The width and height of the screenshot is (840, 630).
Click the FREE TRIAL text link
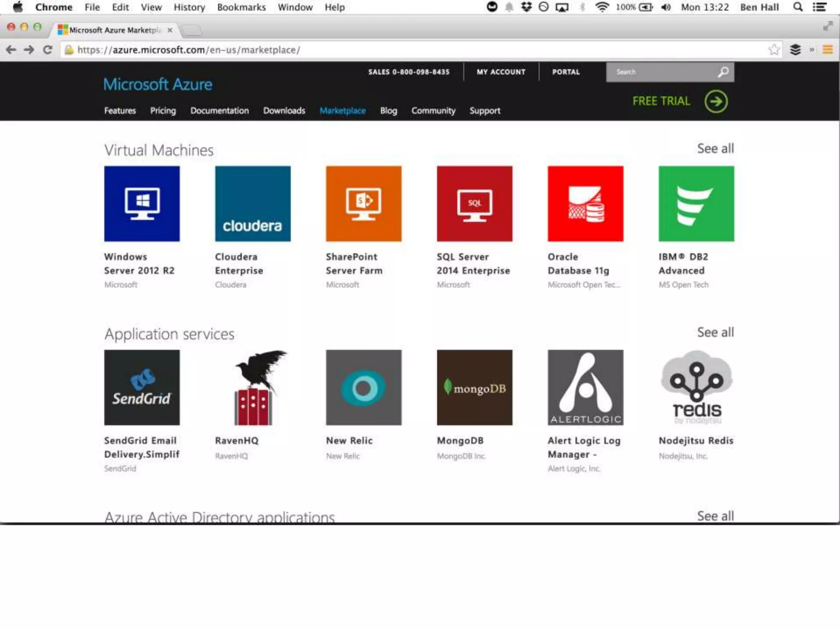[x=661, y=101]
